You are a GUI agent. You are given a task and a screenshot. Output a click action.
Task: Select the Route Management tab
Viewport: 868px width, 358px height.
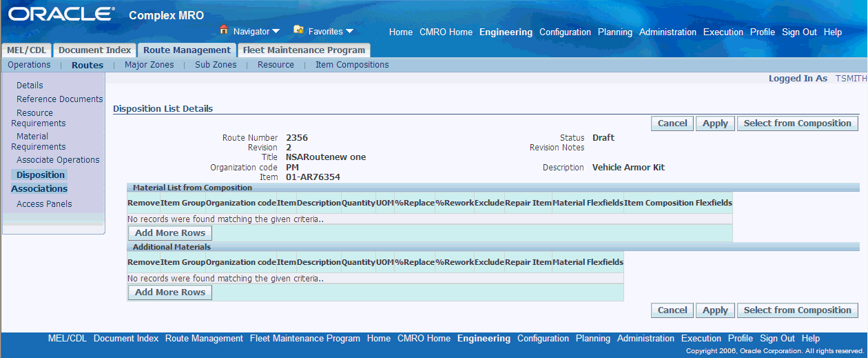tap(187, 50)
